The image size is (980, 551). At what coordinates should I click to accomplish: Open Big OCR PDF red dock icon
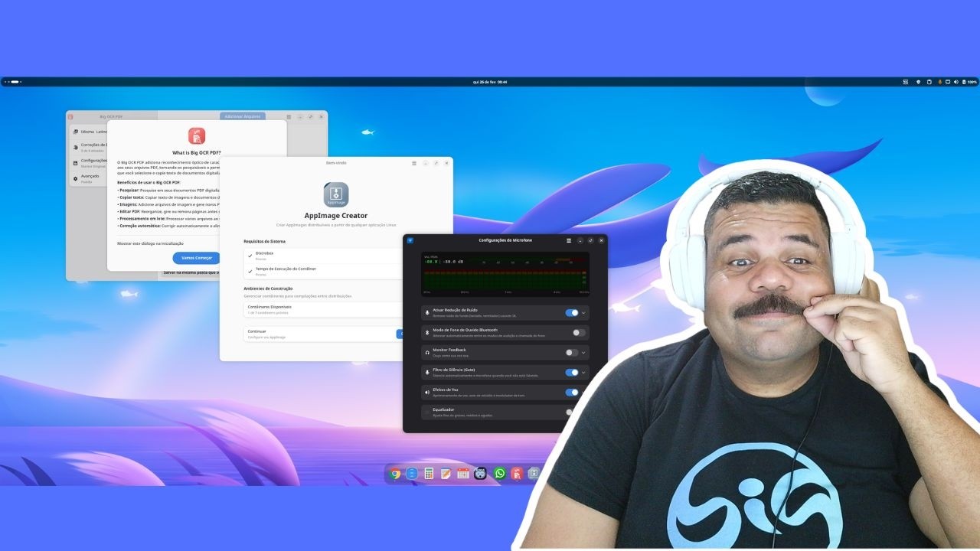tap(517, 474)
